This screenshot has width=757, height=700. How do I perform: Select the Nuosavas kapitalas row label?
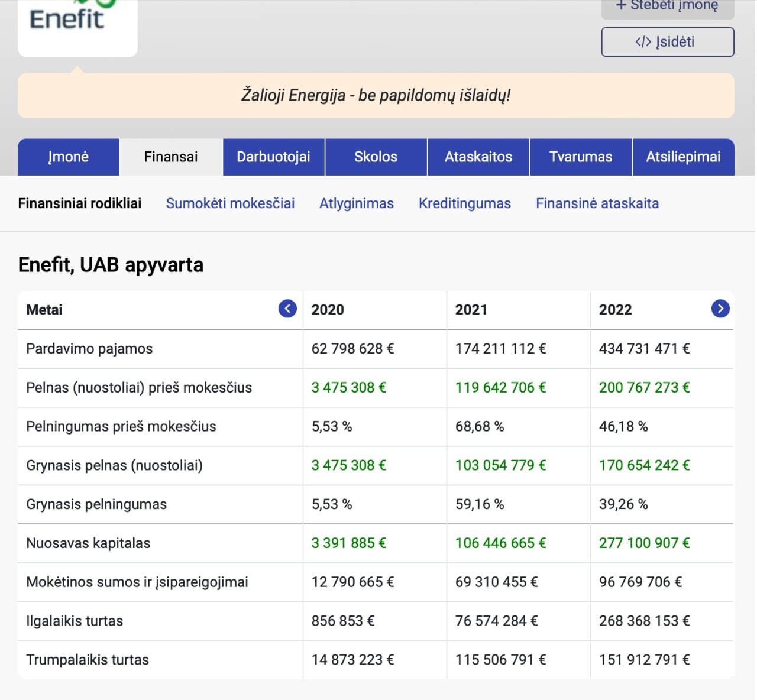(88, 543)
